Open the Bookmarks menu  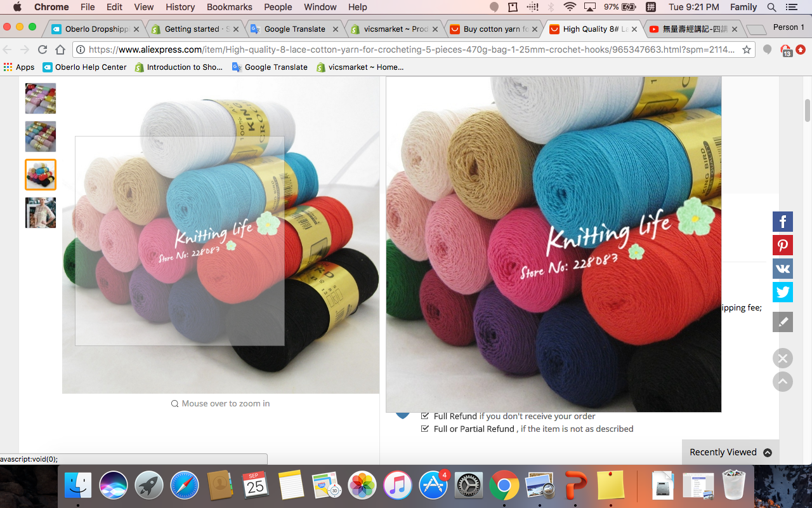229,7
